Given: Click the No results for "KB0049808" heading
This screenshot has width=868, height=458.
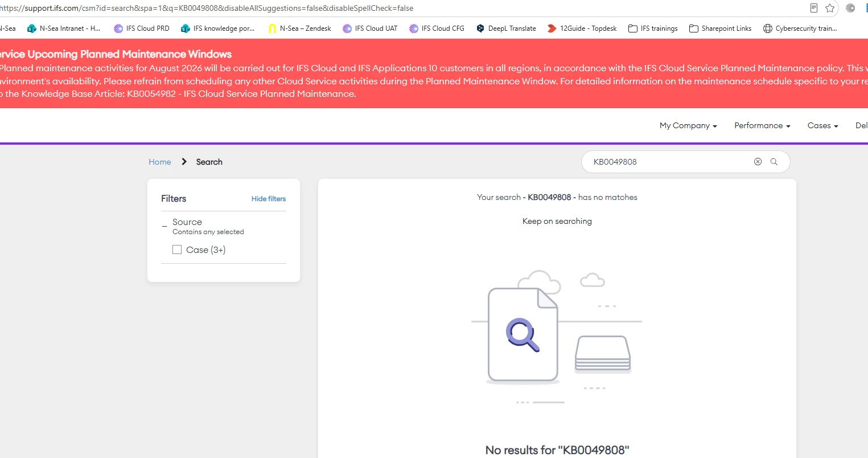Looking at the screenshot, I should (x=557, y=450).
